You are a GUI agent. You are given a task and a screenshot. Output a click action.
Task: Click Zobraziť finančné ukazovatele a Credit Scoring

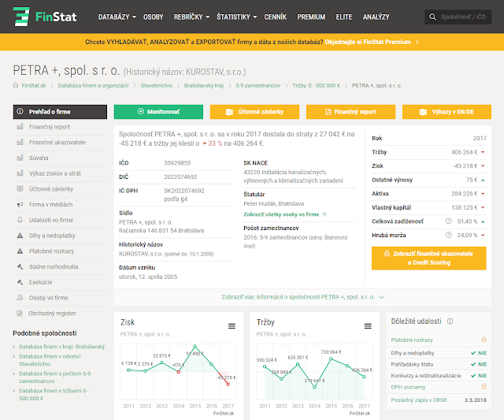coord(428,258)
